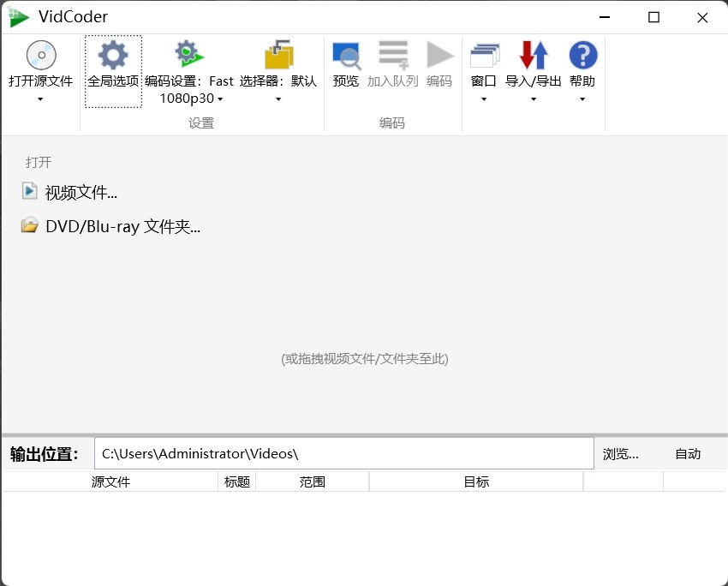Expand the 导入/导出 dropdown arrow
Image resolution: width=728 pixels, height=586 pixels.
point(534,99)
